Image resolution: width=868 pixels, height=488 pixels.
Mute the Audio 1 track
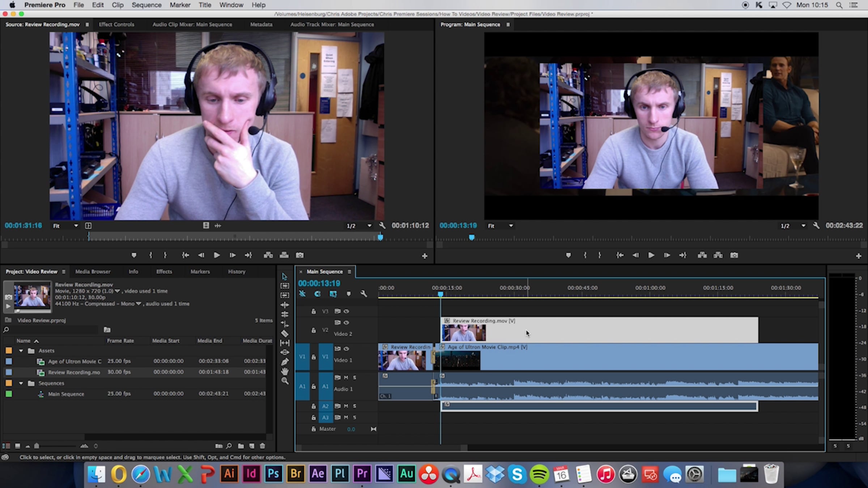pyautogui.click(x=346, y=377)
